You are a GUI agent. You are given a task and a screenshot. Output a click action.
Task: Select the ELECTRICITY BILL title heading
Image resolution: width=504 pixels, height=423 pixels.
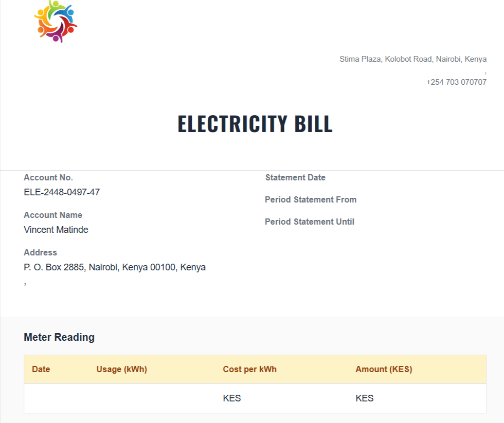pos(255,124)
